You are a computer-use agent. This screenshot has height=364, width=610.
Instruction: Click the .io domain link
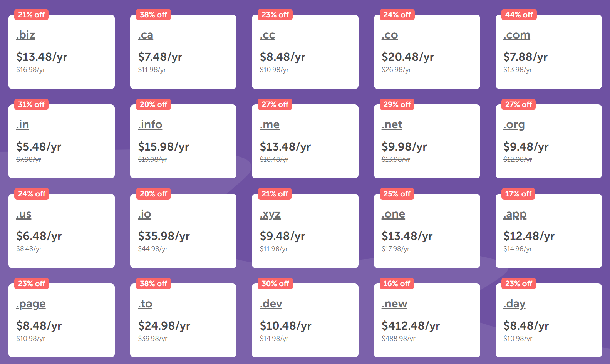point(144,214)
